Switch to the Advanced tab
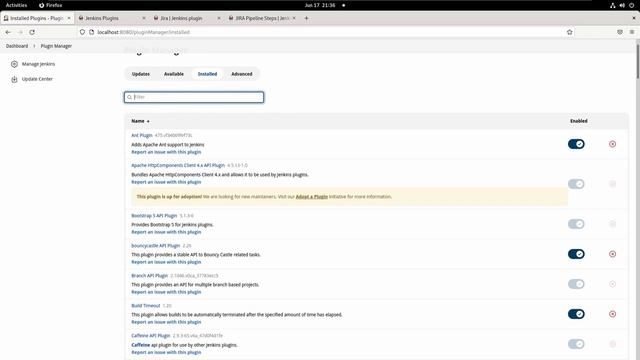 click(x=242, y=74)
